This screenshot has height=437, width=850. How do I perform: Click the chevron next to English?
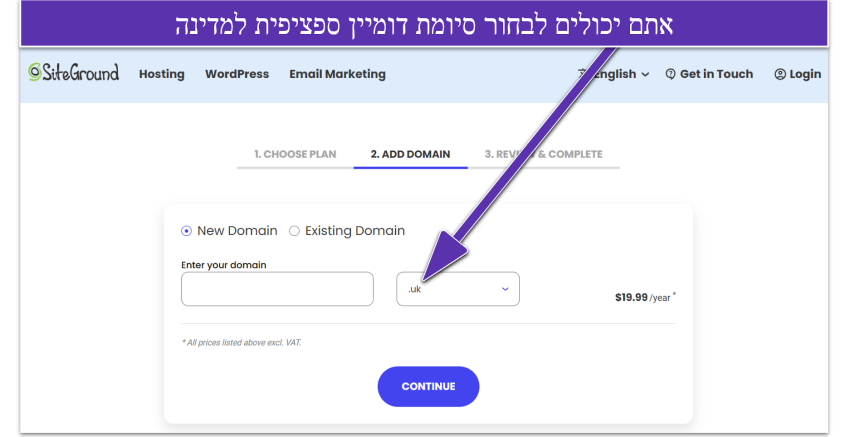(645, 74)
